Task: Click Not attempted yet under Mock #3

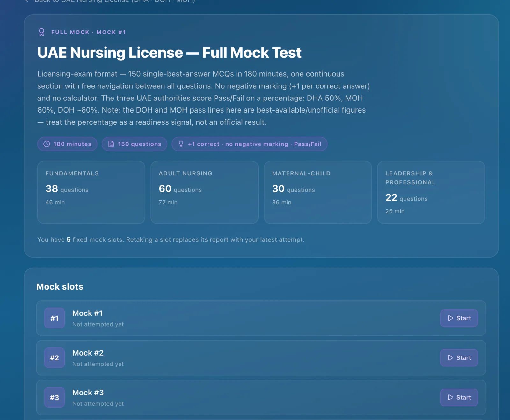Action: tap(98, 403)
